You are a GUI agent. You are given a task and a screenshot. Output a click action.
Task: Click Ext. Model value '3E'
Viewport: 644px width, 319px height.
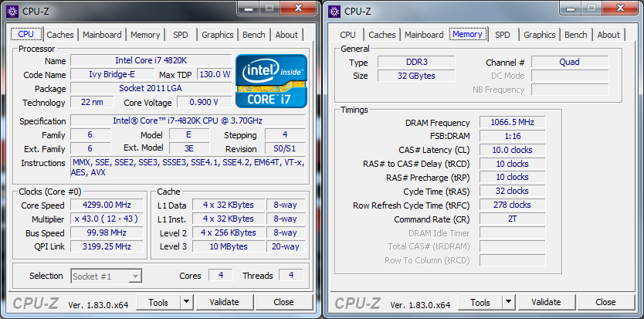pos(189,148)
